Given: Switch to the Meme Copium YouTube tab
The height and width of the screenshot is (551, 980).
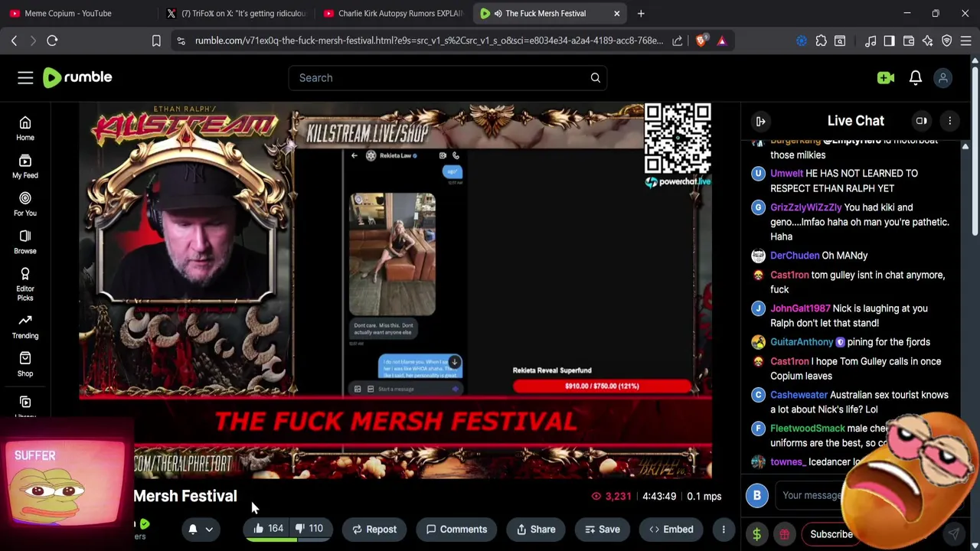Looking at the screenshot, I should (x=68, y=13).
